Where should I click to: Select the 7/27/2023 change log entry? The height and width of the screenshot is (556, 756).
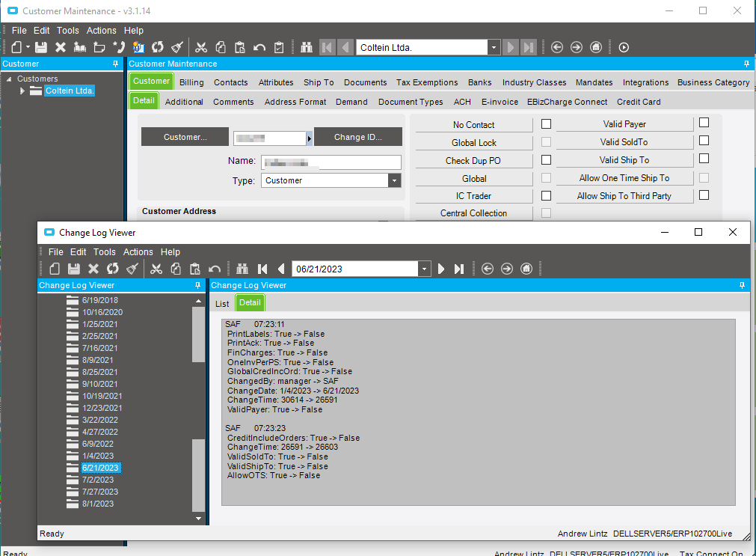[x=100, y=492]
